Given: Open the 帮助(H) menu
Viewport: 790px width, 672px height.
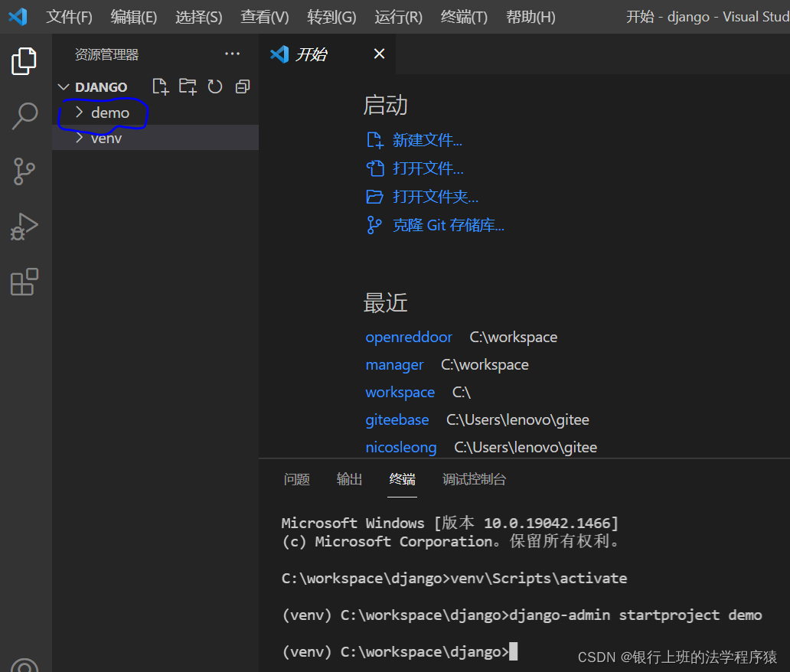Looking at the screenshot, I should [530, 17].
